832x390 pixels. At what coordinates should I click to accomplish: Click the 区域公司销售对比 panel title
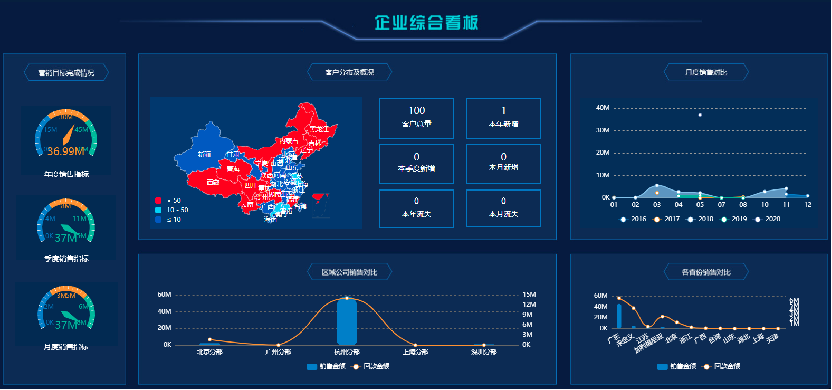coord(350,273)
